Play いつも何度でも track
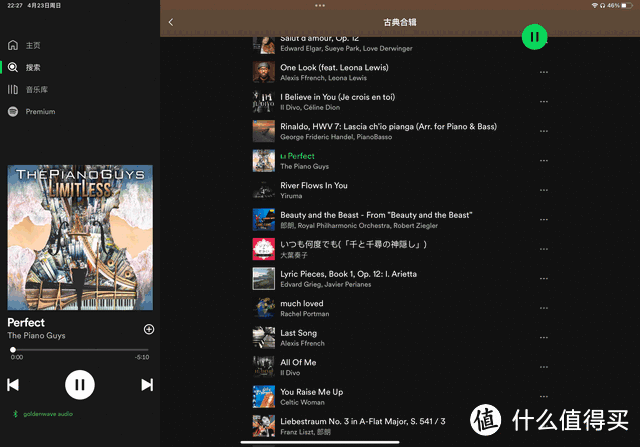Screen dimensions: 640x447 point(400,249)
